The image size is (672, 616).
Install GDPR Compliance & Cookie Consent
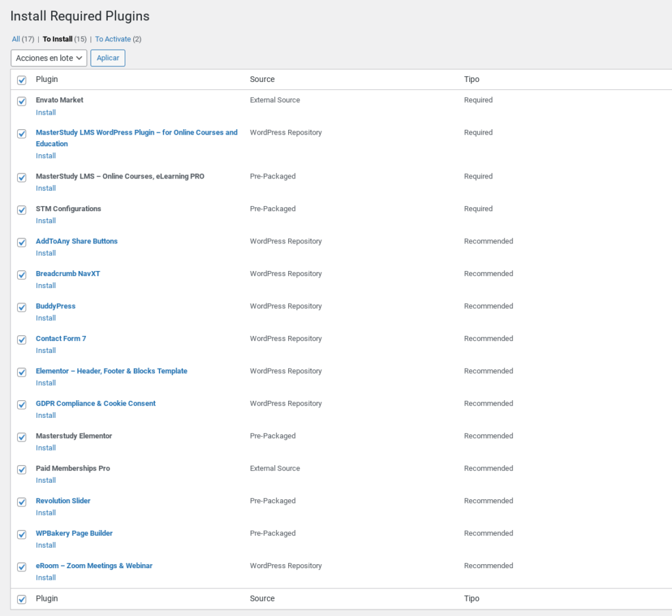pyautogui.click(x=46, y=415)
